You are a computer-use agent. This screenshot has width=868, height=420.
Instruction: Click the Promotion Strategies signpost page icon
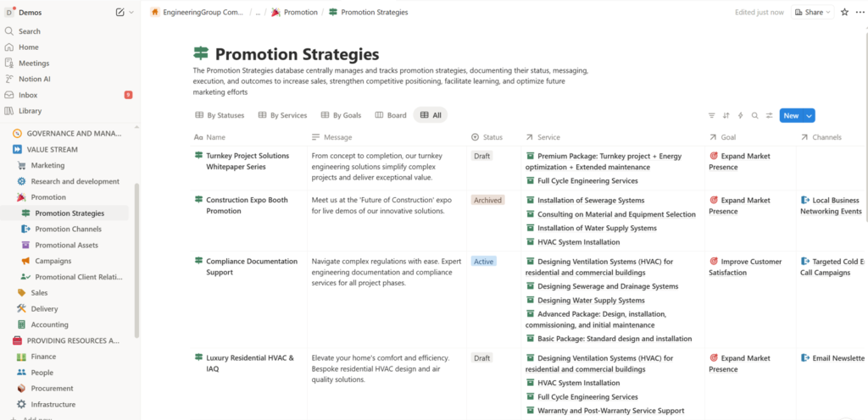click(201, 56)
